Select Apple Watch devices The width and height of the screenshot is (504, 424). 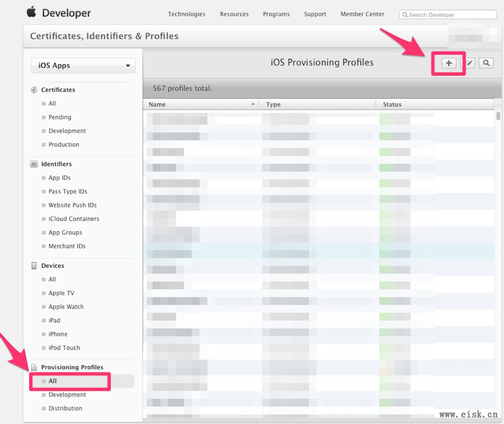pos(66,307)
